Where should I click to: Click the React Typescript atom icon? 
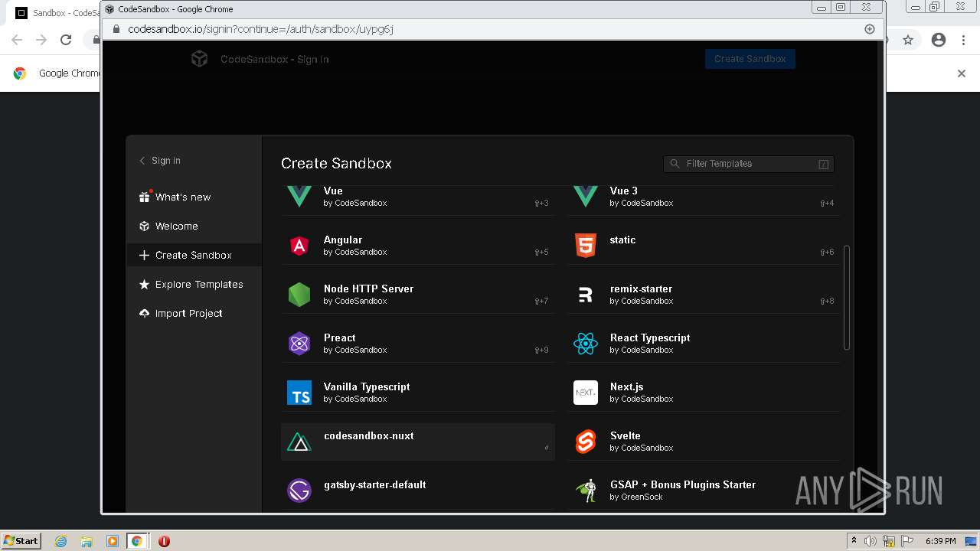[586, 344]
